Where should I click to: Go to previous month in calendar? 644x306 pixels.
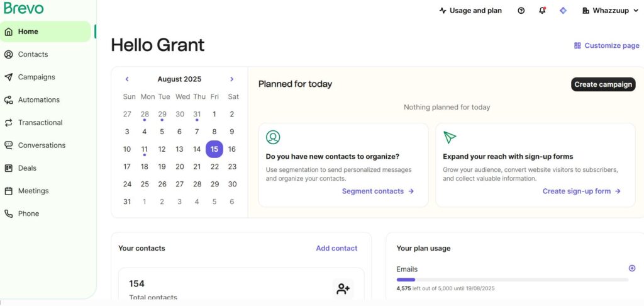coord(127,79)
